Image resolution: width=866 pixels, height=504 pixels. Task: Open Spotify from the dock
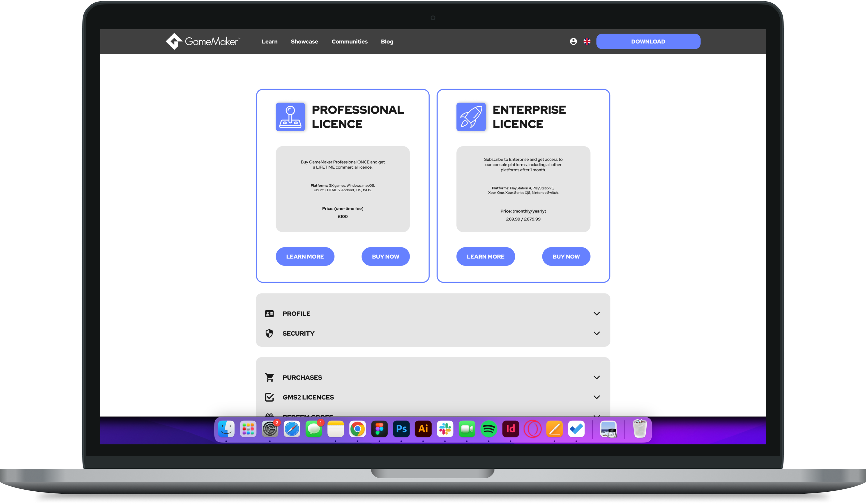click(489, 429)
